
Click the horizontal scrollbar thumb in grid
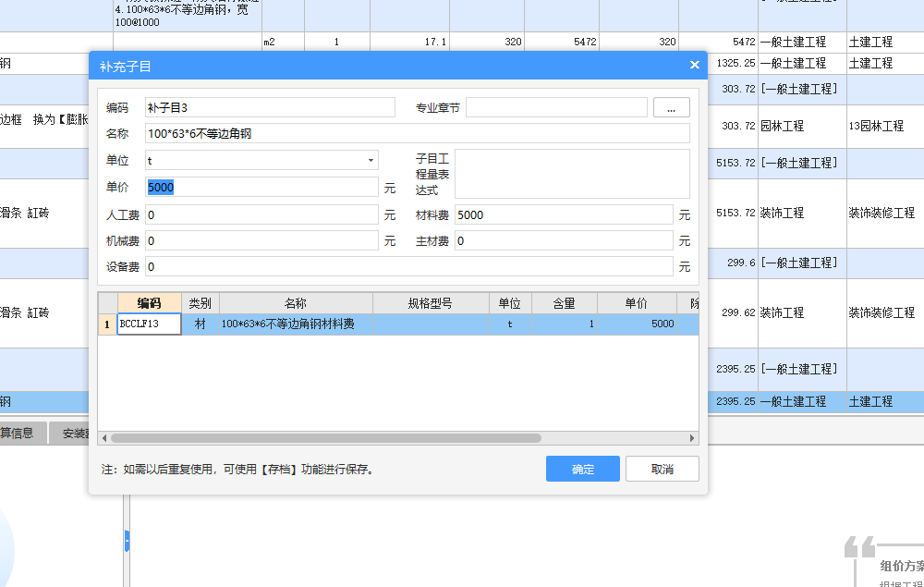(326, 438)
